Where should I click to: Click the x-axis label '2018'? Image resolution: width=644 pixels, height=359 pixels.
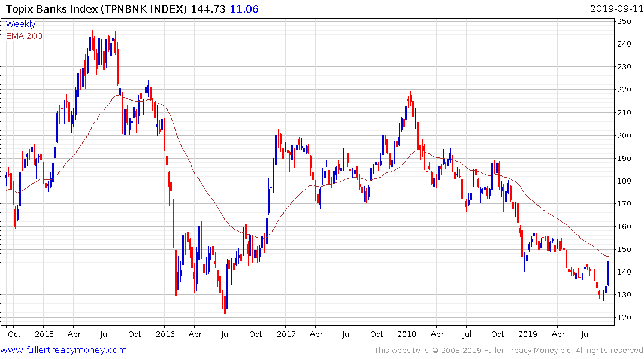[x=407, y=334]
